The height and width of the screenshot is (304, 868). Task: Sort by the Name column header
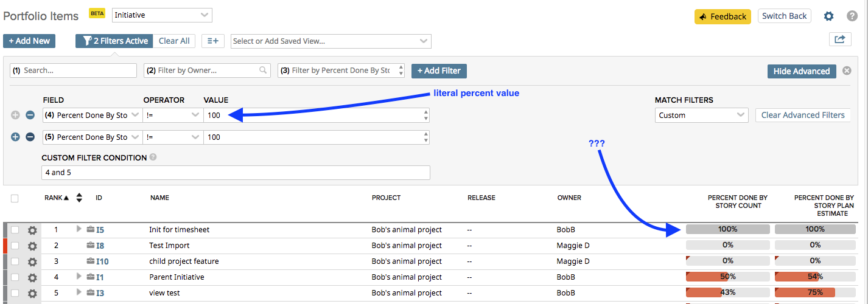(159, 198)
